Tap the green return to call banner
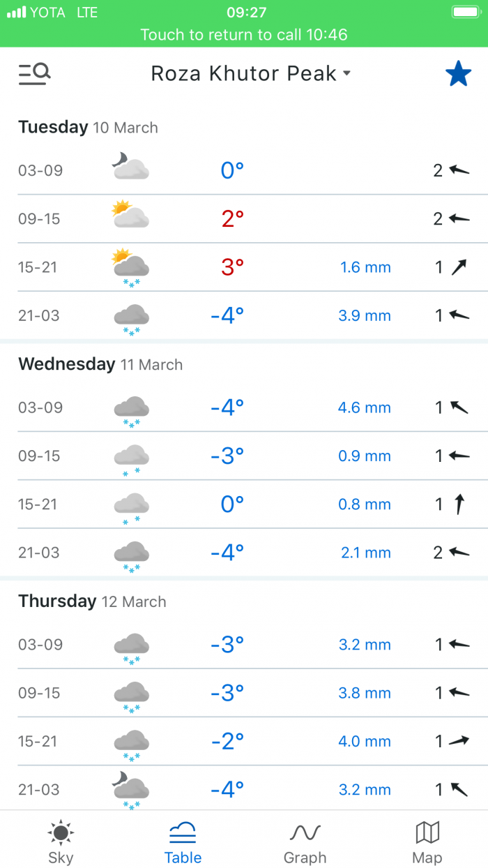This screenshot has width=488, height=868. 244,34
